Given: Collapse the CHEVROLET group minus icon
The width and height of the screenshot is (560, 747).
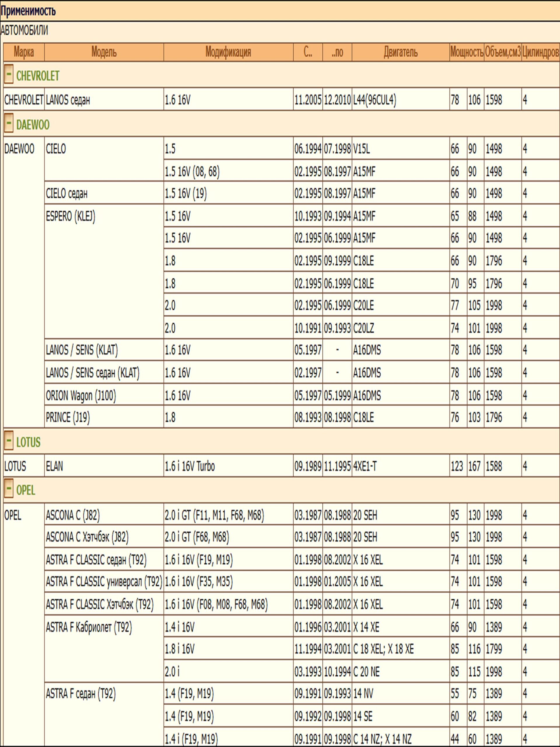Looking at the screenshot, I should coord(9,74).
